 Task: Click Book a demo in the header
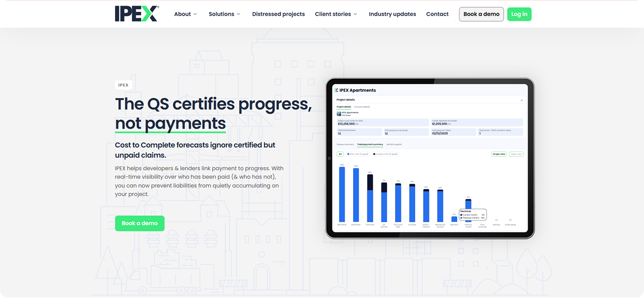481,14
